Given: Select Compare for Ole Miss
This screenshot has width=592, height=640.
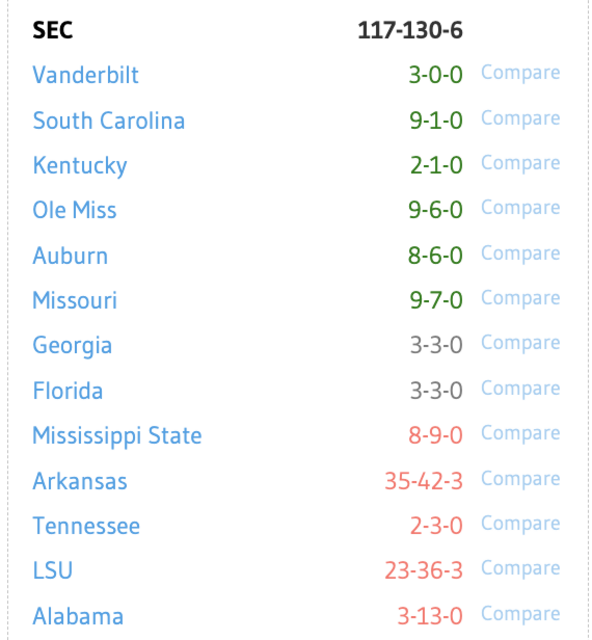Looking at the screenshot, I should click(x=521, y=209).
